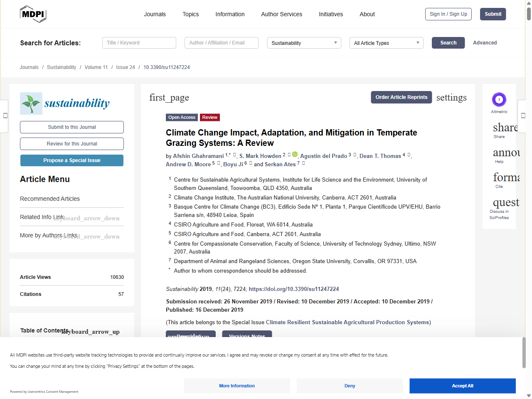Click the MDPI logo
This screenshot has height=399, width=532.
[33, 14]
